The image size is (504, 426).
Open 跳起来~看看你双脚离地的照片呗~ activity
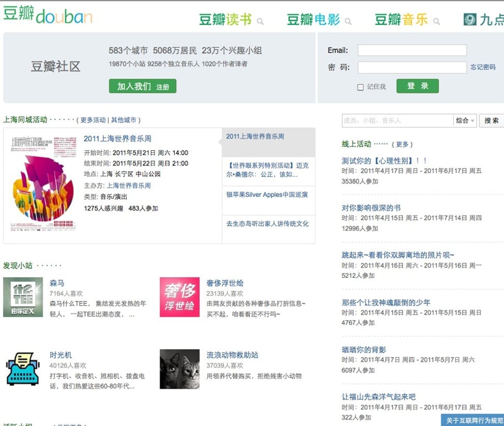pyautogui.click(x=398, y=255)
